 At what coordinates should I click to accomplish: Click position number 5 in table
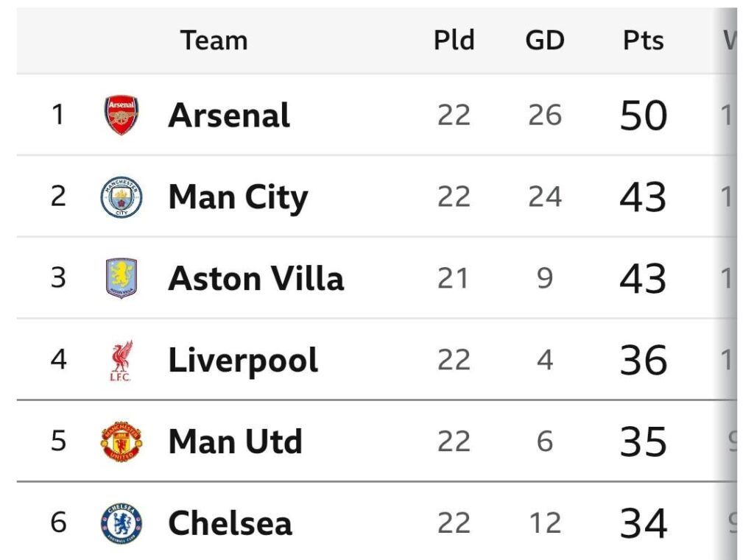point(58,442)
